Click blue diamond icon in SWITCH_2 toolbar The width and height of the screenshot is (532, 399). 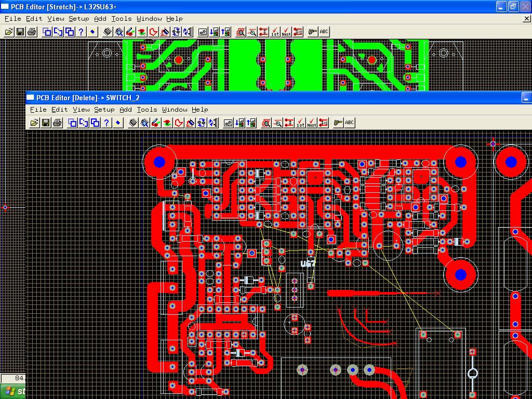[x=118, y=123]
